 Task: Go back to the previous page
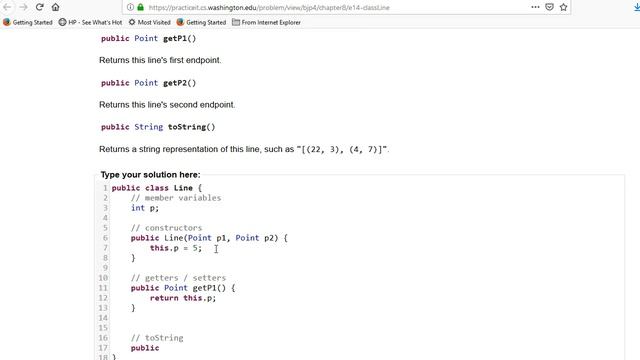(7, 7)
